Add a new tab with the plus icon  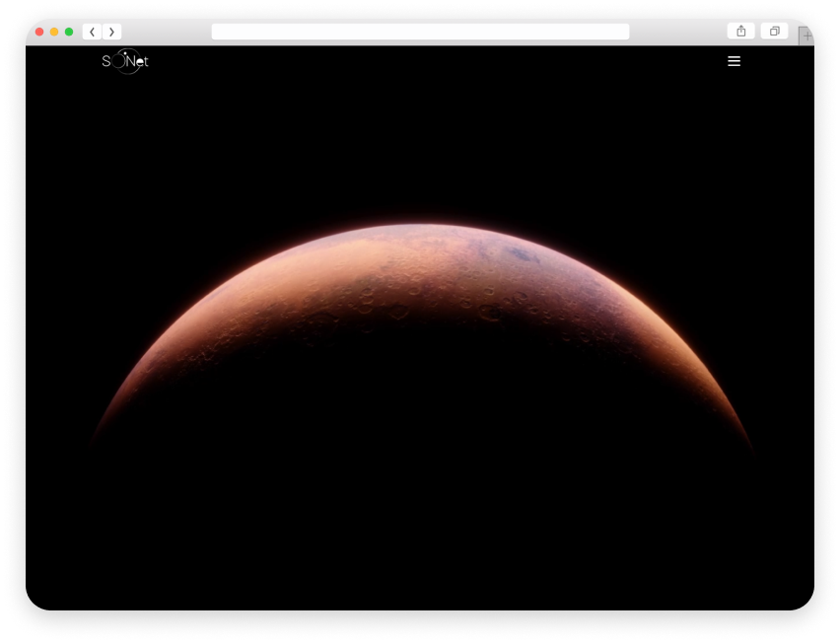click(x=805, y=36)
